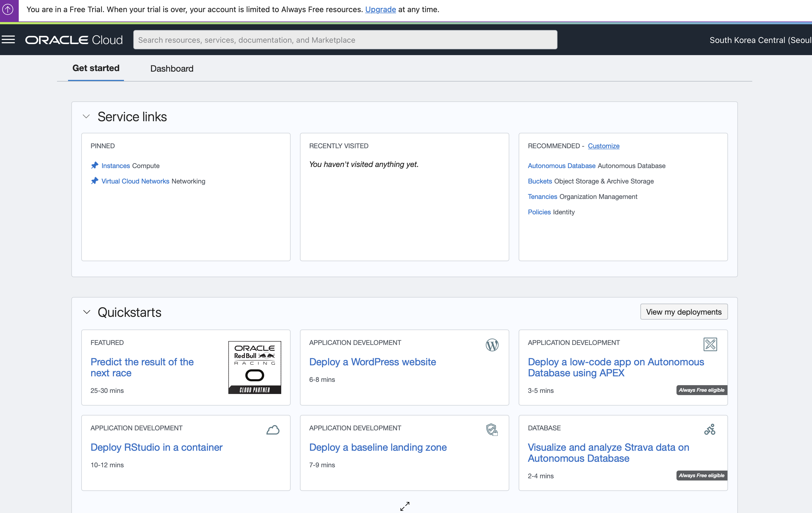Open Visualize and analyze Strava data quickstart
Screen dimensions: 812x513
pyautogui.click(x=608, y=453)
